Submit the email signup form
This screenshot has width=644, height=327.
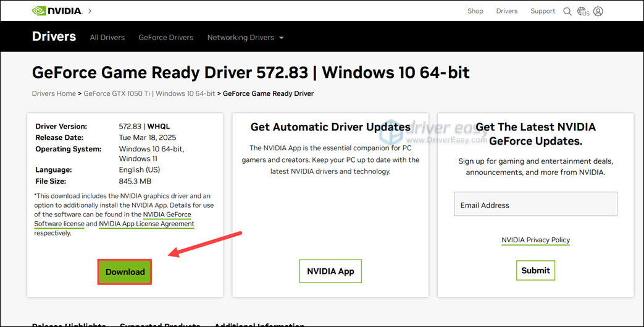pyautogui.click(x=535, y=270)
